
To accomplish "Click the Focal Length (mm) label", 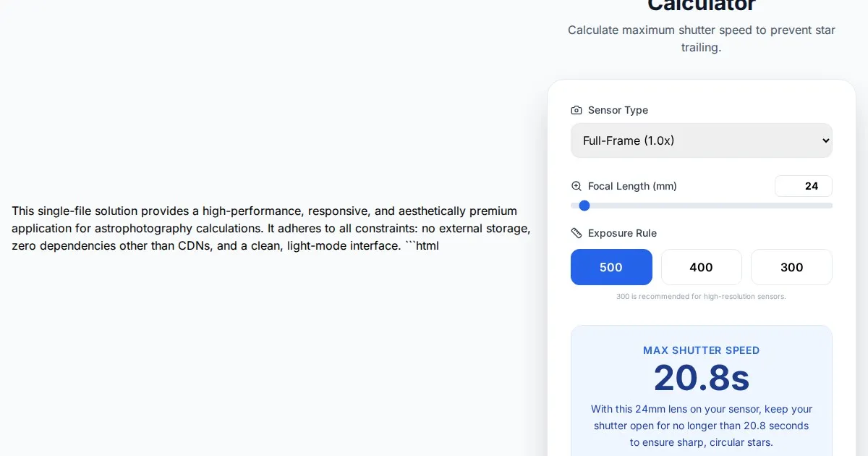I will (632, 186).
